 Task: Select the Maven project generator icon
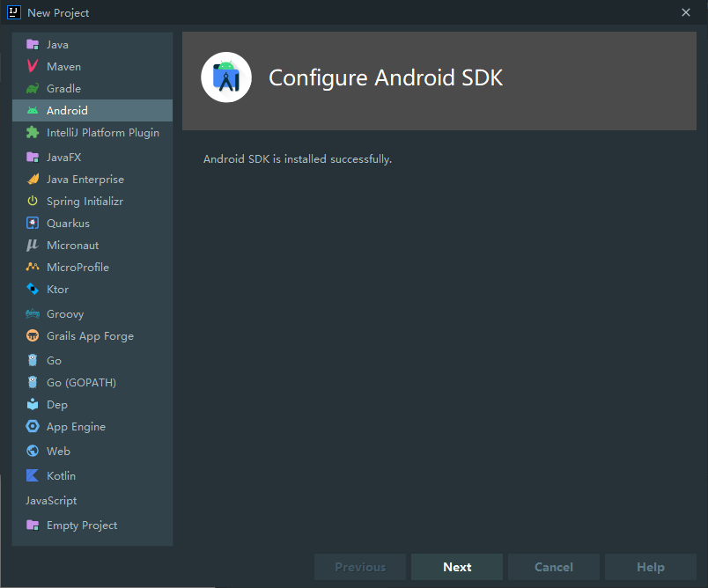(x=30, y=66)
